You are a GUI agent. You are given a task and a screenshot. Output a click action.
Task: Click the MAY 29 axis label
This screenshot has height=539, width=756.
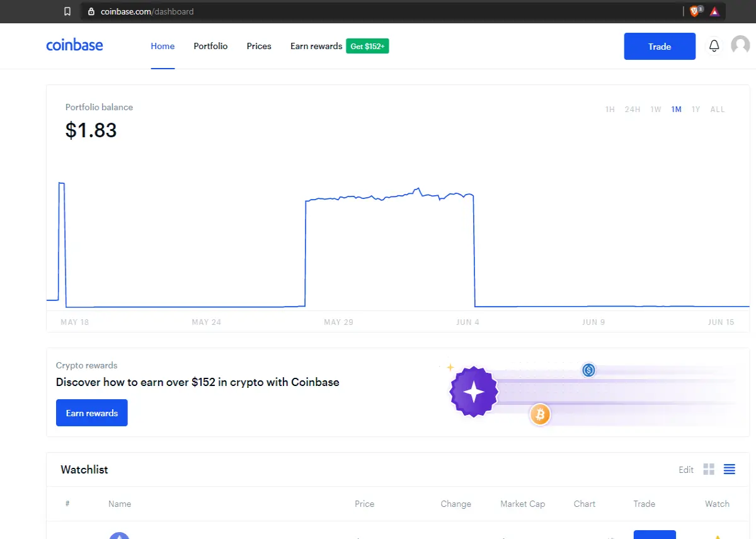click(338, 322)
